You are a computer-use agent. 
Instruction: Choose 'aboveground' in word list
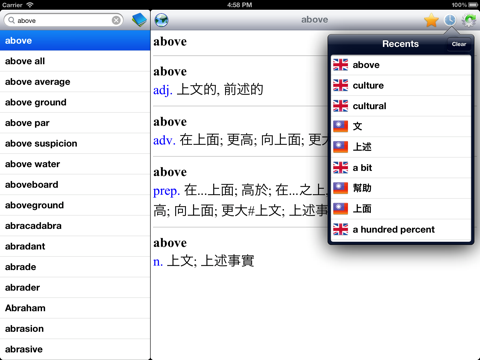[x=75, y=205]
